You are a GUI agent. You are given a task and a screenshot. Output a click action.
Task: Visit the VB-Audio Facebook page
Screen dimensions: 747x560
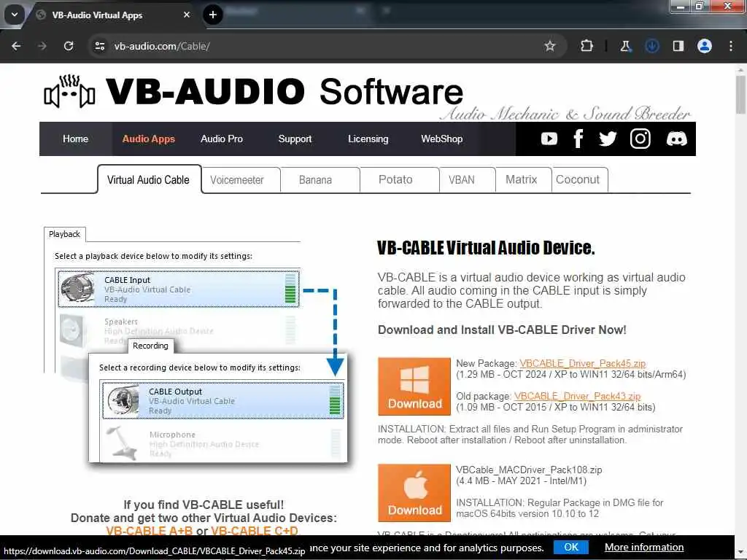pos(578,139)
